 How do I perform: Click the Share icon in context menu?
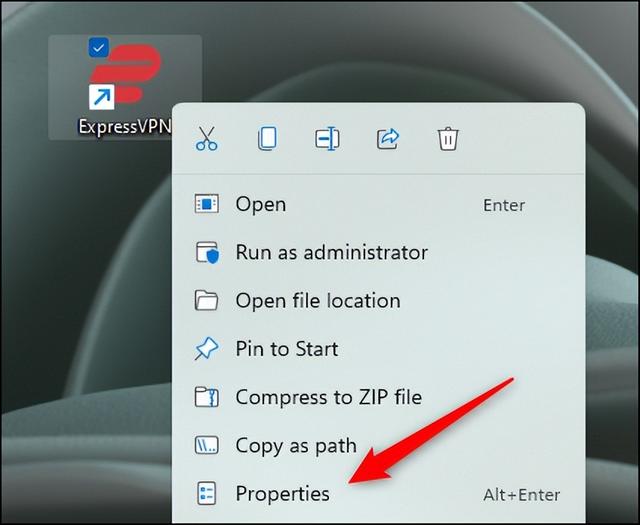click(x=388, y=139)
